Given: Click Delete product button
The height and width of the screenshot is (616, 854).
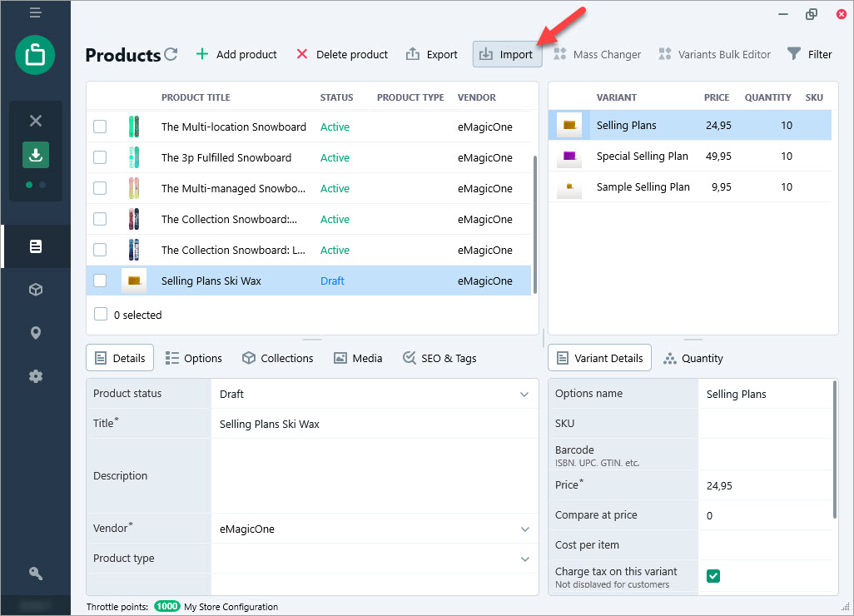Looking at the screenshot, I should (x=342, y=54).
